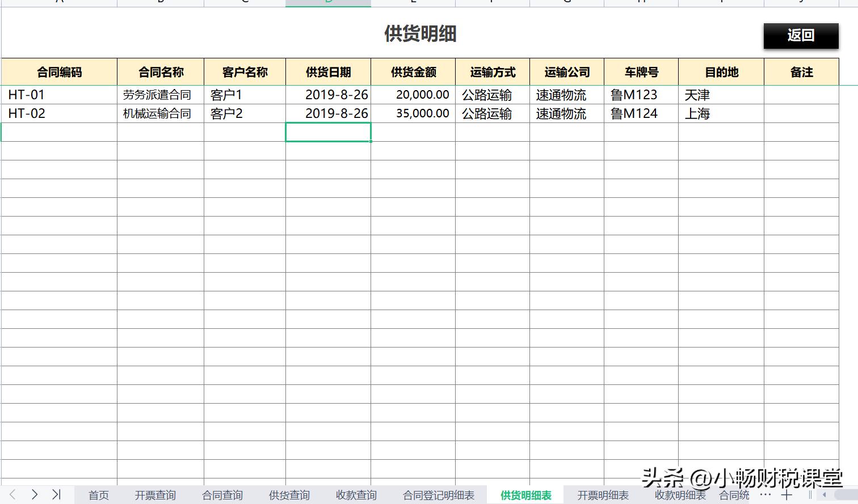Open the 合同登记明细表 sheet tab
Image resolution: width=858 pixels, height=504 pixels.
pyautogui.click(x=438, y=494)
